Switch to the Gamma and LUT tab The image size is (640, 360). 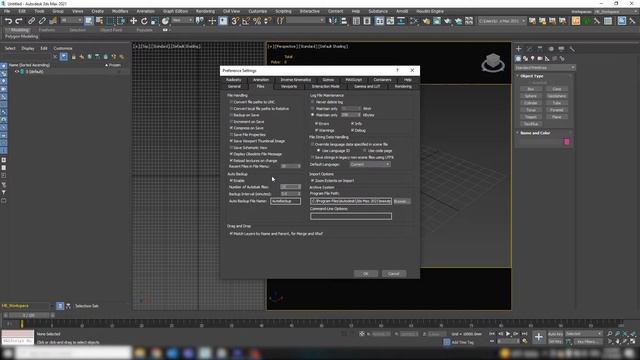pyautogui.click(x=367, y=87)
